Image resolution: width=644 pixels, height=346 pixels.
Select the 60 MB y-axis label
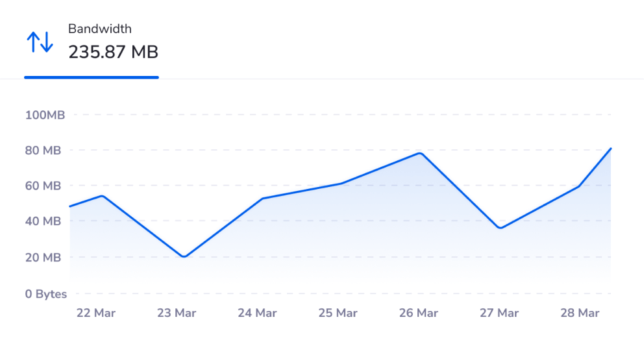(x=43, y=186)
